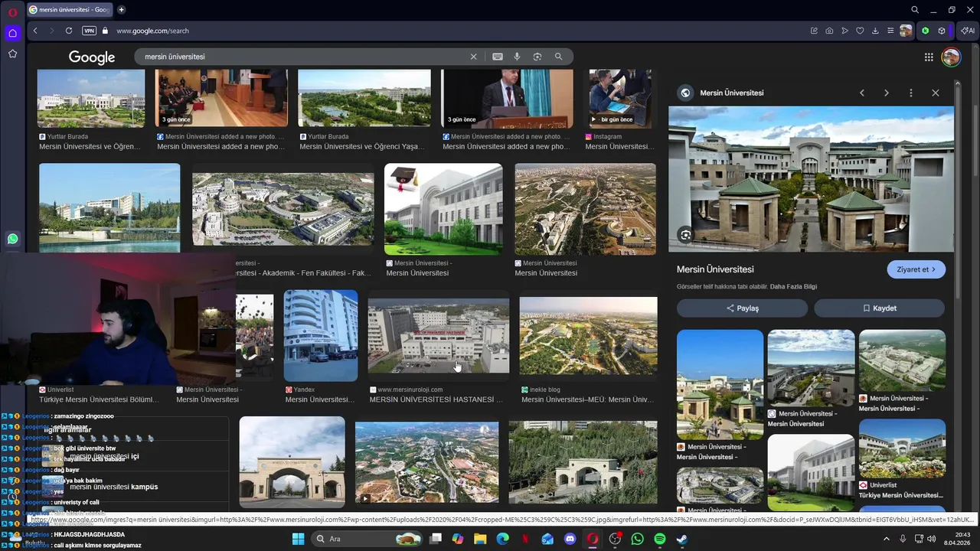Open File Explorer from the taskbar
Viewport: 980px width, 551px height.
(480, 539)
